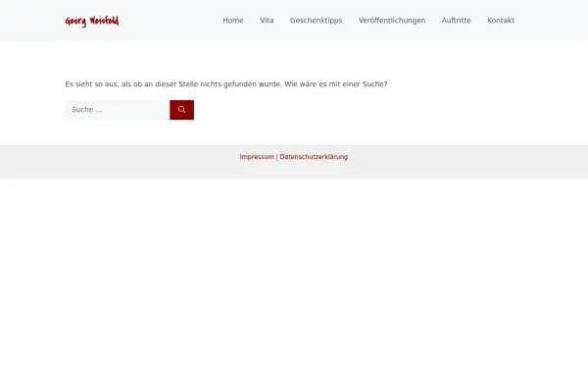Click the red magnifier search button

click(x=182, y=110)
